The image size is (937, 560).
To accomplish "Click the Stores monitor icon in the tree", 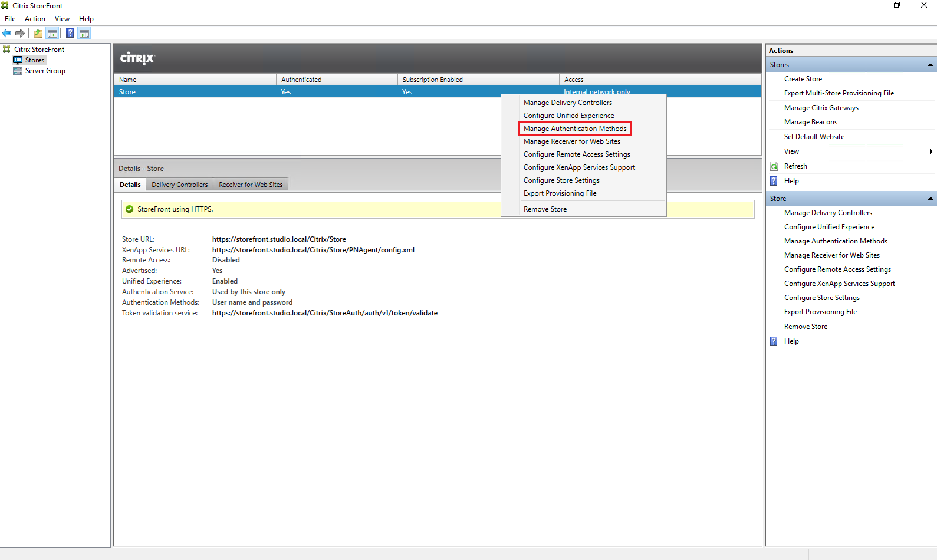I will point(18,60).
